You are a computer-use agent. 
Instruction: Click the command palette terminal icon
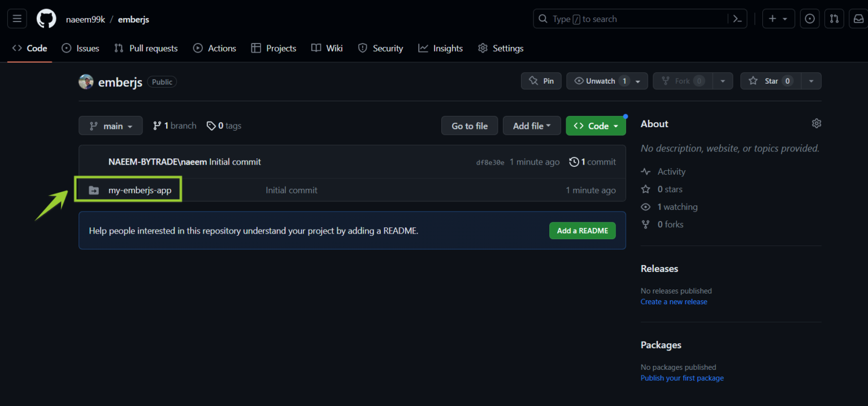[x=737, y=18]
